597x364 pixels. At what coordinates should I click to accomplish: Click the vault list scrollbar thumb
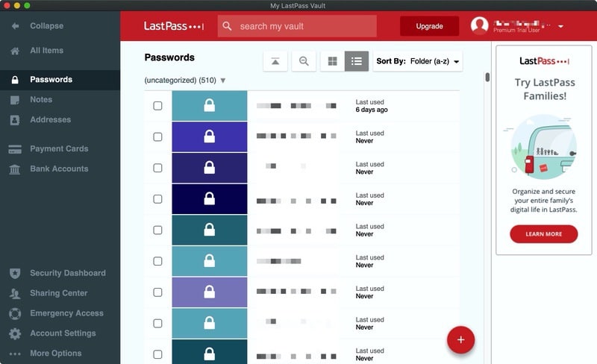point(487,78)
